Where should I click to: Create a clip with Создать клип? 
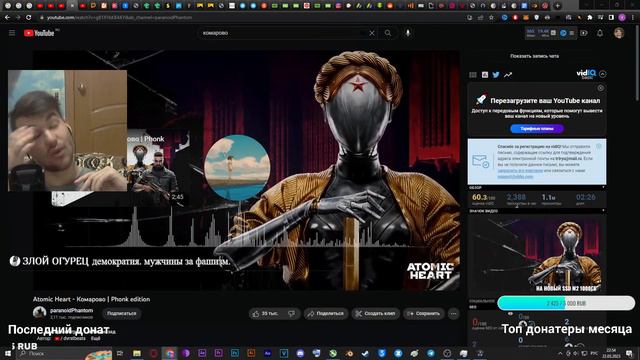tap(375, 313)
